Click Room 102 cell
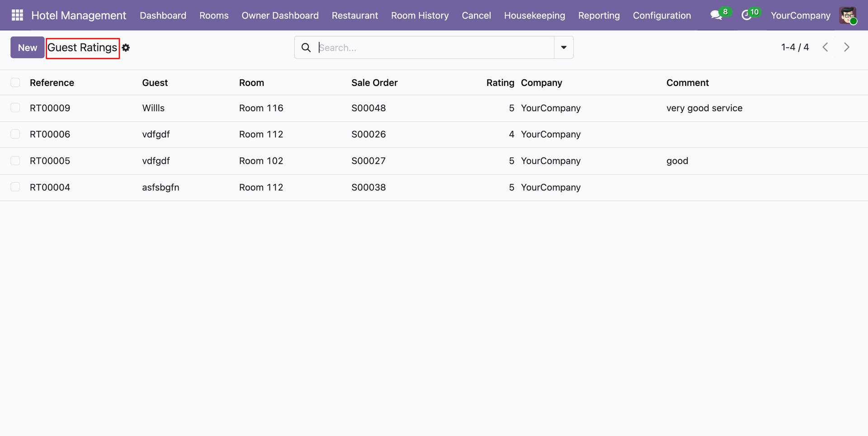Screen dimensions: 868x436 (261, 161)
